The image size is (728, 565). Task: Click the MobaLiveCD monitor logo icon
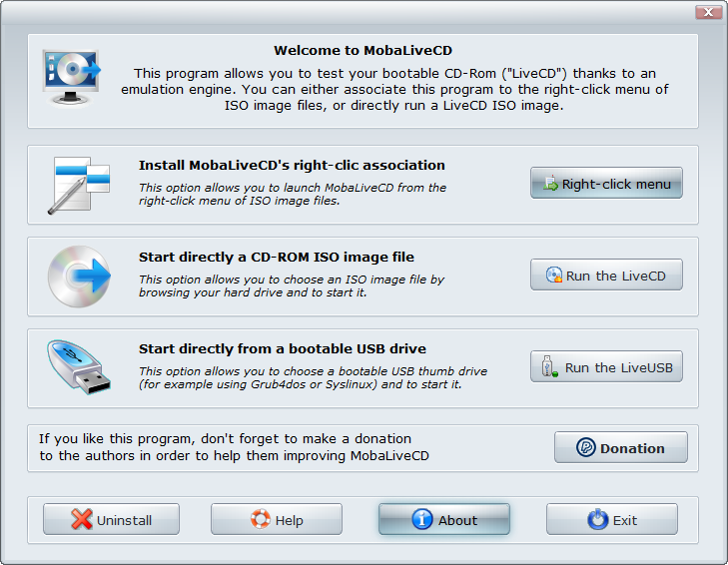pos(71,78)
